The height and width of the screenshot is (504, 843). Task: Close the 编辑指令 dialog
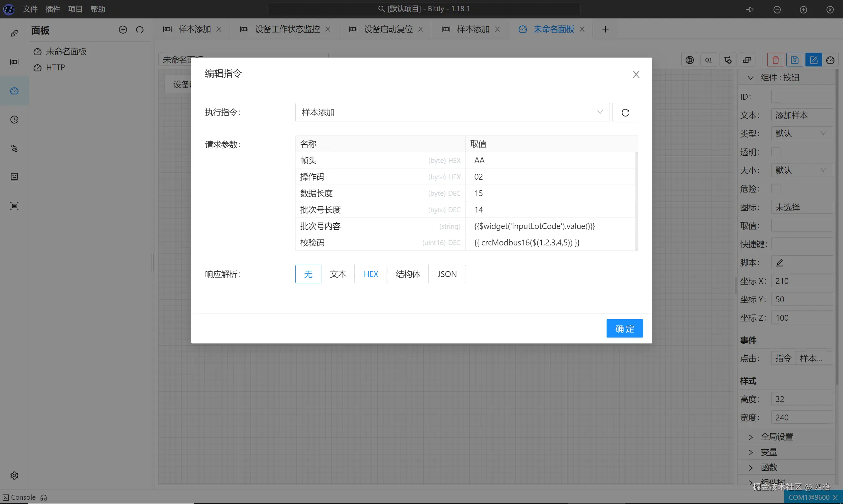tap(636, 74)
